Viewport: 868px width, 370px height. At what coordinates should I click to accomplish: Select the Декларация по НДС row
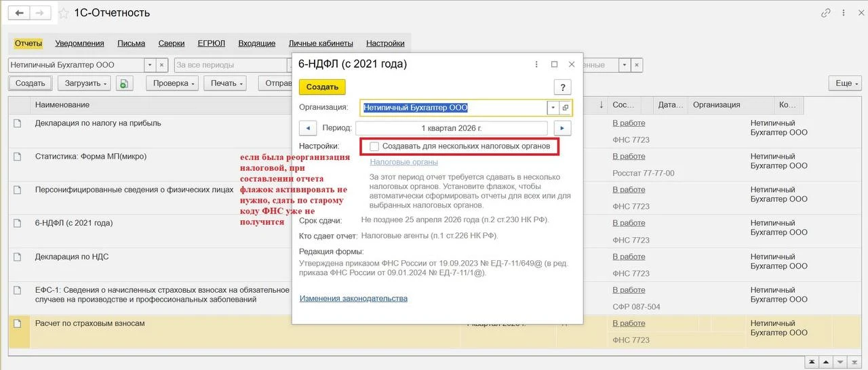tap(434, 265)
